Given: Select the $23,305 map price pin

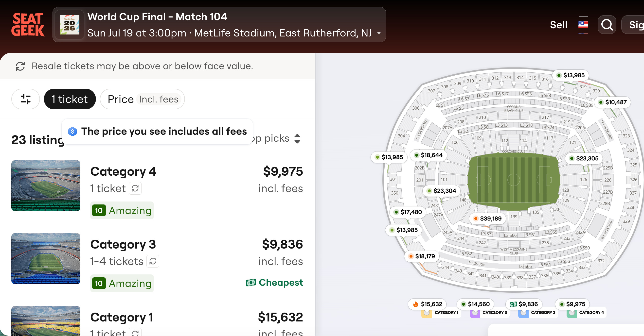Looking at the screenshot, I should 584,158.
